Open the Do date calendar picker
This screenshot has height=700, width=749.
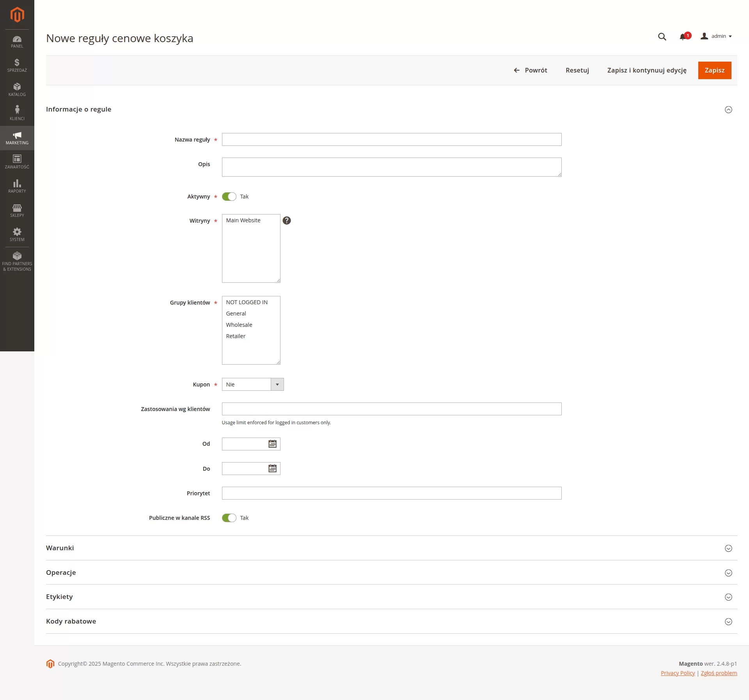[x=272, y=468]
